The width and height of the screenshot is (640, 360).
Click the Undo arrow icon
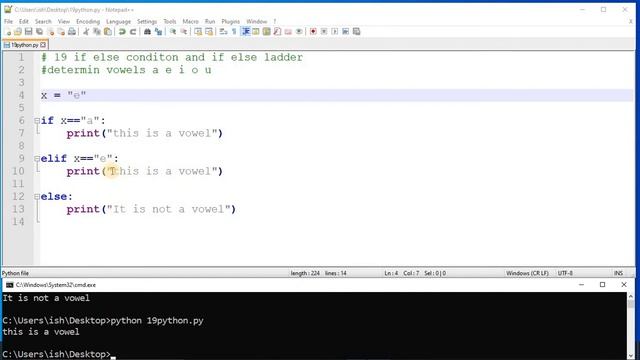(122, 32)
